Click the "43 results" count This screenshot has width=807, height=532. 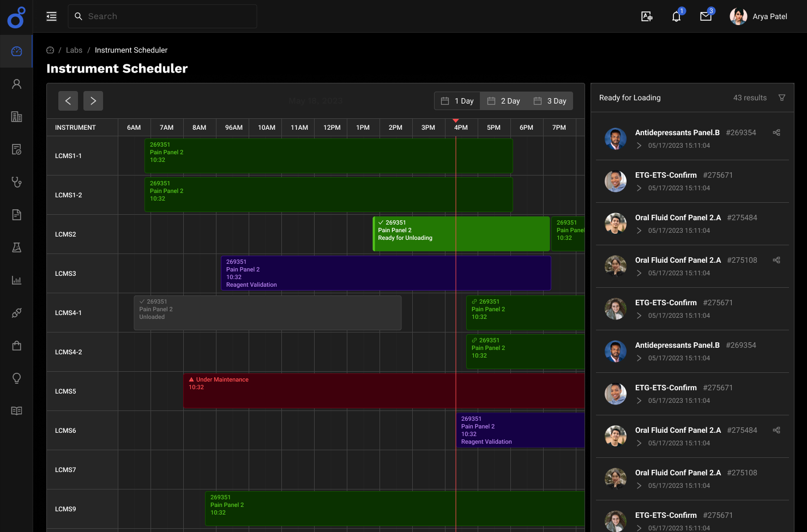[x=750, y=98]
